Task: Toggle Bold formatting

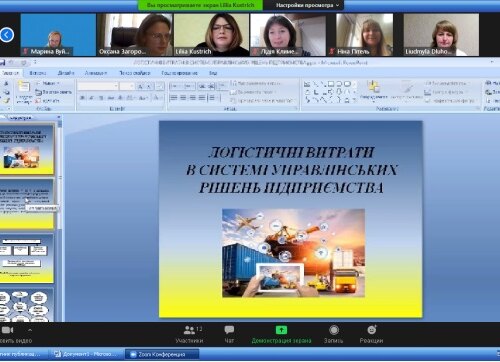Action: pyautogui.click(x=82, y=98)
